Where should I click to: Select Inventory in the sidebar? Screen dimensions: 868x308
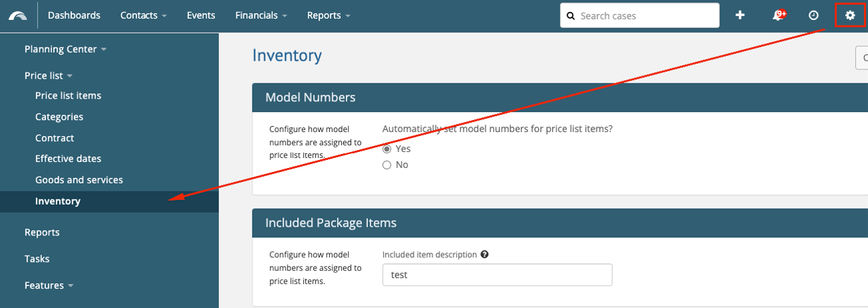110,201
